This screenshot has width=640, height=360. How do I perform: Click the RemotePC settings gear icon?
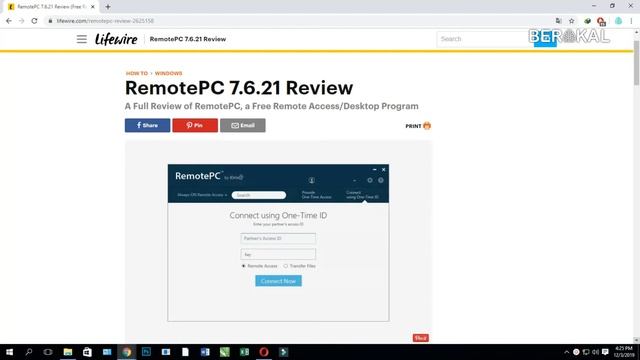(x=370, y=180)
